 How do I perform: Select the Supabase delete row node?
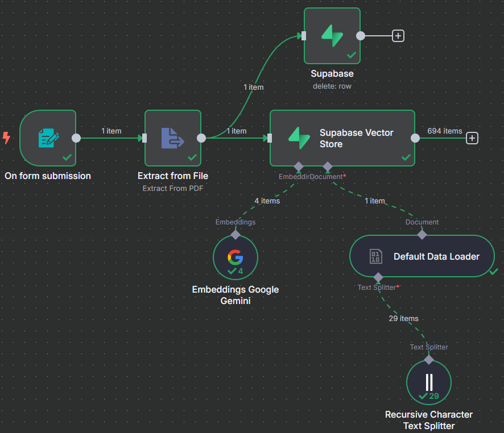[x=332, y=36]
